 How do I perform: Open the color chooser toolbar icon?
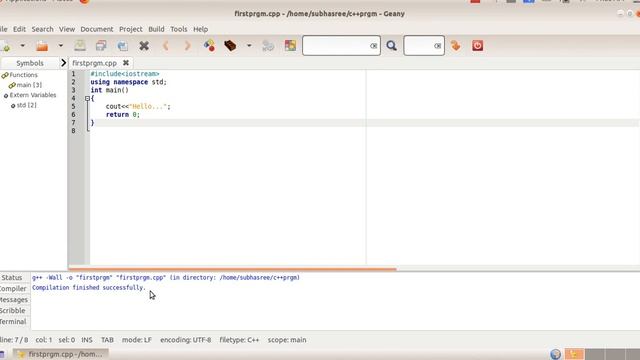290,46
